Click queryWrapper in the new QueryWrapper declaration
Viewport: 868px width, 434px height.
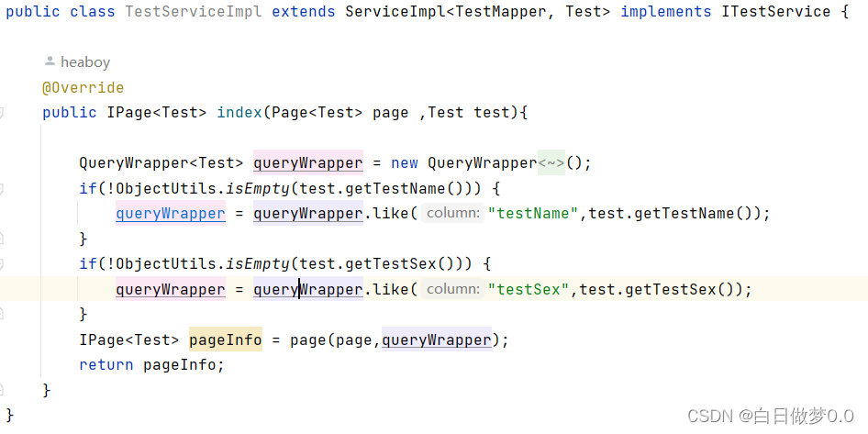(x=308, y=162)
